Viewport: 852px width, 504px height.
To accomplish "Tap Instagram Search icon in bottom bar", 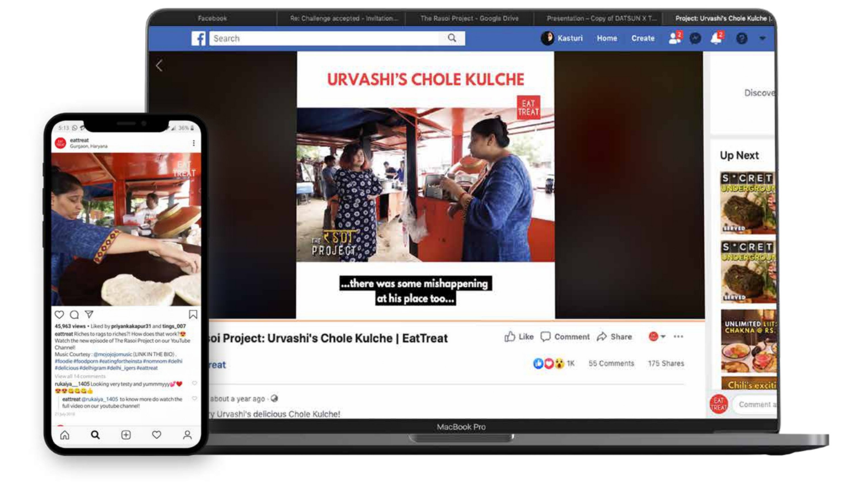I will [95, 435].
